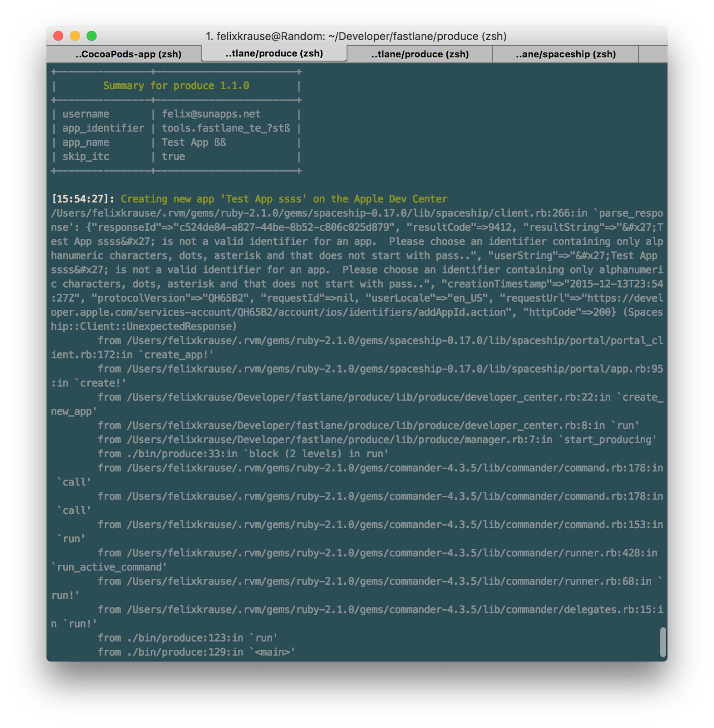Screen dimensions: 714x728
Task: Click 'Summary for produce 1.1.0' heading
Action: coord(176,86)
